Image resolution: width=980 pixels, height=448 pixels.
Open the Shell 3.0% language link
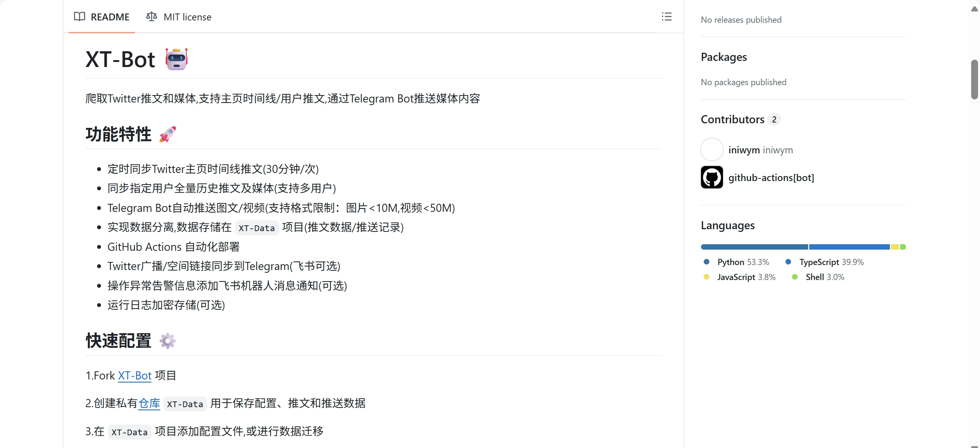click(x=825, y=277)
